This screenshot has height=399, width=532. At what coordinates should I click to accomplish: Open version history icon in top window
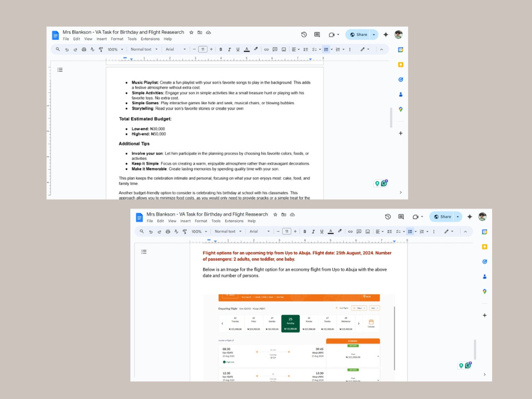click(x=304, y=35)
